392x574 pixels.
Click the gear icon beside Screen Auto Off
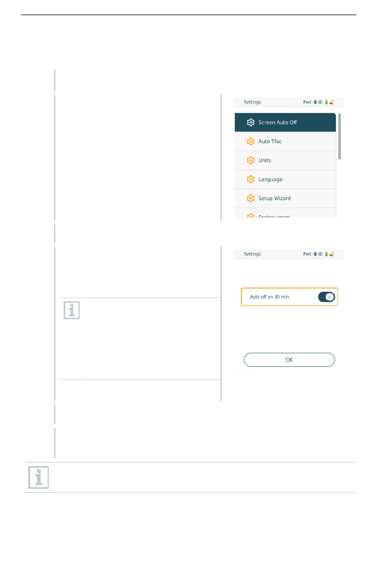click(250, 123)
